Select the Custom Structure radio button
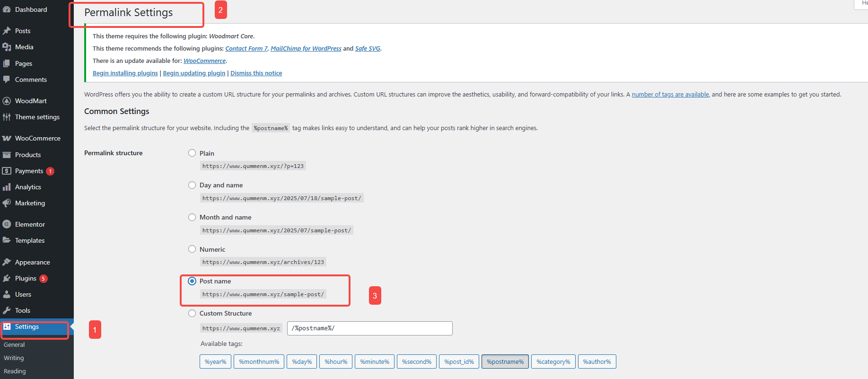This screenshot has height=379, width=868. pyautogui.click(x=192, y=313)
